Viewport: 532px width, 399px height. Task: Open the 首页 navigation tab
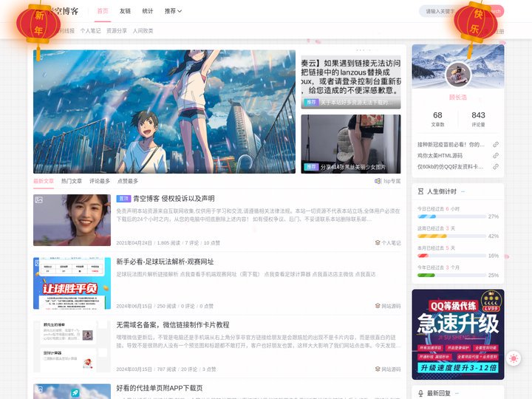tap(103, 11)
